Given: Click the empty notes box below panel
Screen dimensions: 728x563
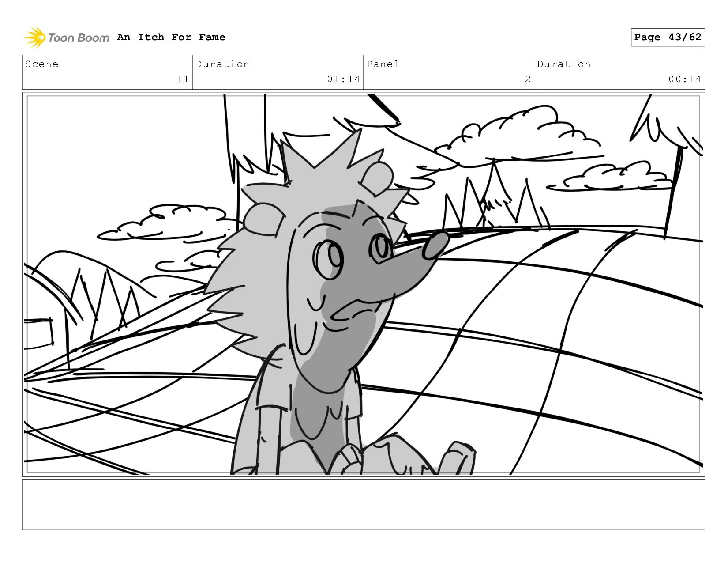Looking at the screenshot, I should pyautogui.click(x=364, y=505).
